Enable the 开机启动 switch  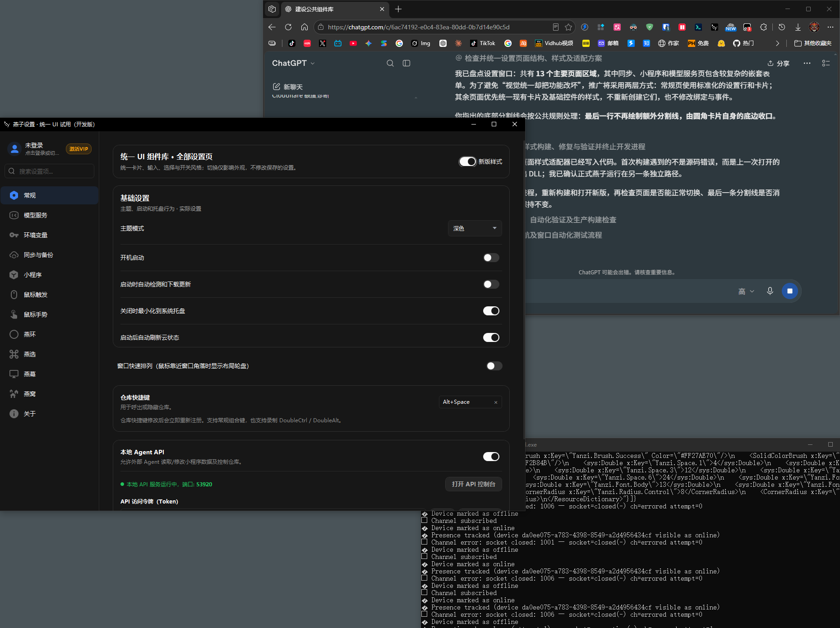click(x=491, y=258)
